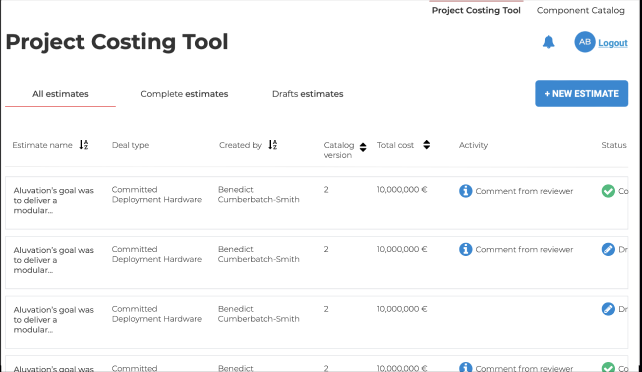
Task: Click 'Benedict Cumberbatch-Smith' in first row
Action: coord(258,194)
